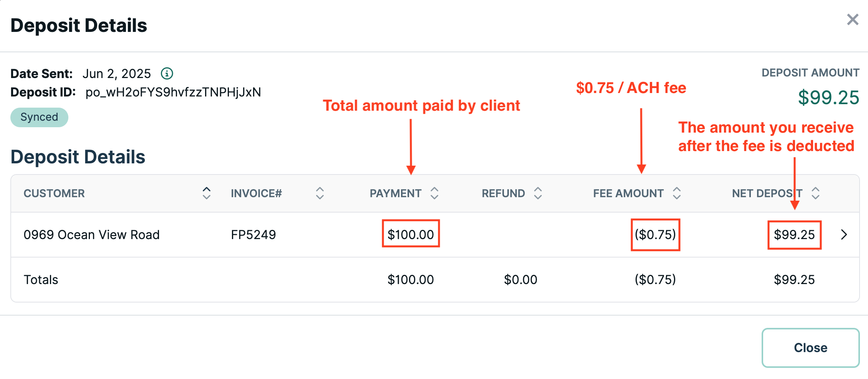Viewport: 868px width, 379px height.
Task: Click the sort icon next to INVOICE#
Action: [320, 193]
